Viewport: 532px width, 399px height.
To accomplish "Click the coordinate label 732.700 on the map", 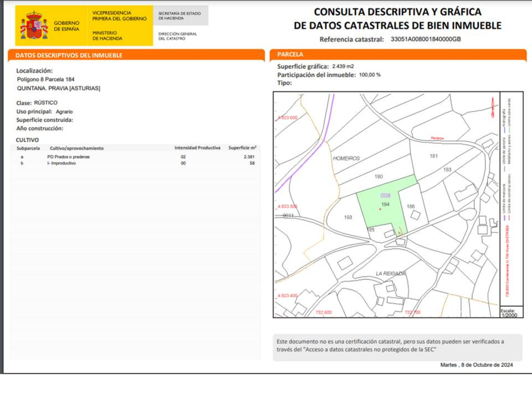I will (413, 312).
